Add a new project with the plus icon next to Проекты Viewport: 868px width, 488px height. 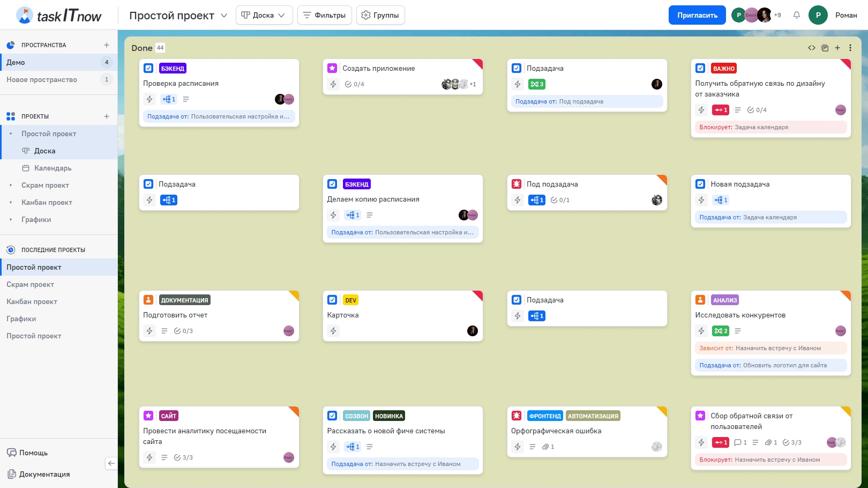point(107,116)
